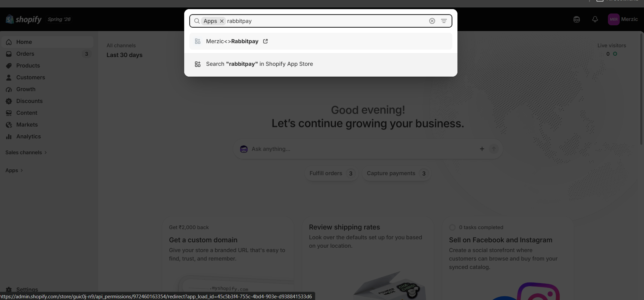Click the Content image icon
The height and width of the screenshot is (300, 644).
pos(9,113)
